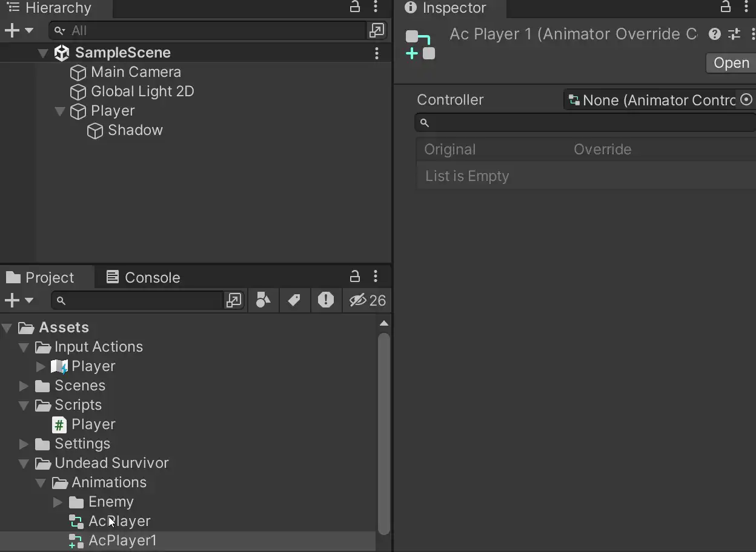Search by label in Project panel
756x552 pixels.
pyautogui.click(x=294, y=300)
